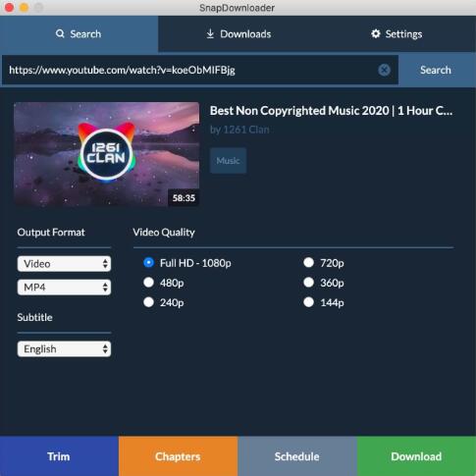Image resolution: width=476 pixels, height=476 pixels.
Task: Open the Search tab
Action: point(79,34)
